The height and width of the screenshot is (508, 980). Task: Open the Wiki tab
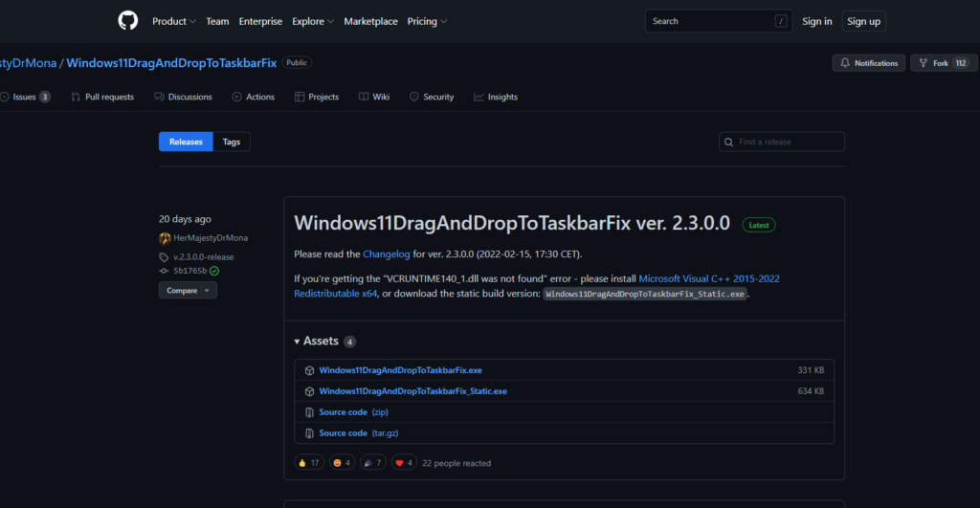(374, 97)
